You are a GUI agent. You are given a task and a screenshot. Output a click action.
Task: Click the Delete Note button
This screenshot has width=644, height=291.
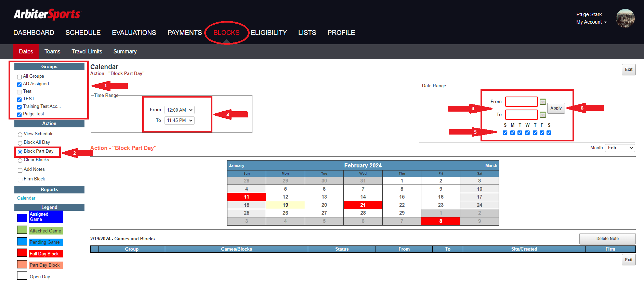(x=607, y=239)
